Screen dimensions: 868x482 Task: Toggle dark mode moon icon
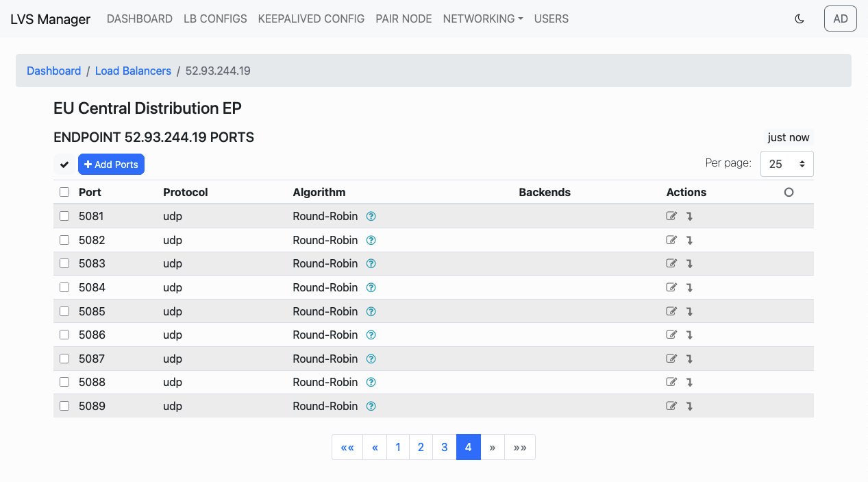(x=799, y=19)
